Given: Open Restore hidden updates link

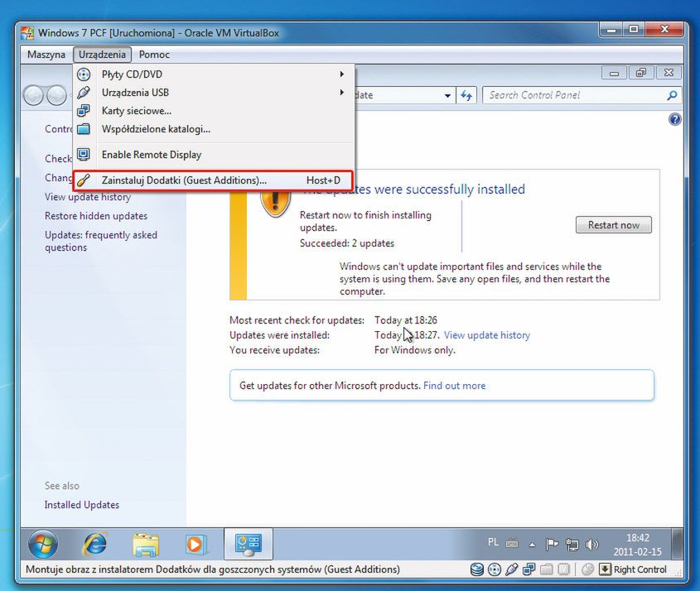Looking at the screenshot, I should click(96, 216).
